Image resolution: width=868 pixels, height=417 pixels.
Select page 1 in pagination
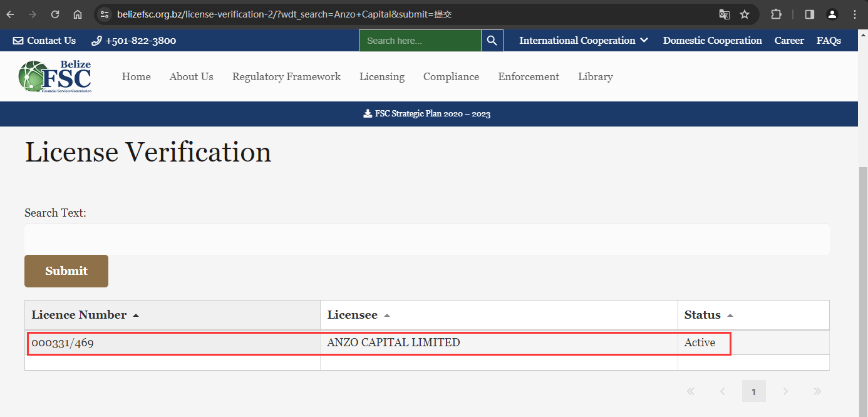click(x=753, y=391)
